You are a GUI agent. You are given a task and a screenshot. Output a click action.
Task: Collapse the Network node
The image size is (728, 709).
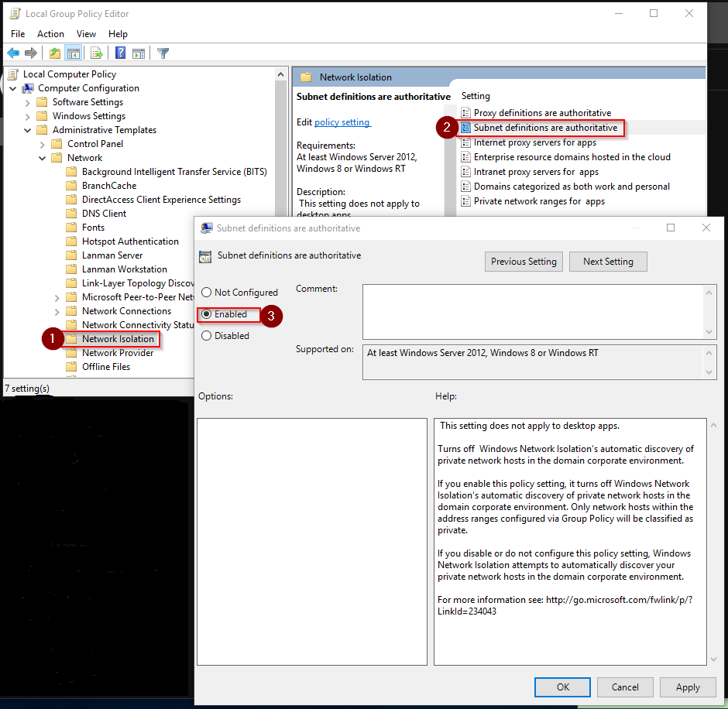coord(43,158)
